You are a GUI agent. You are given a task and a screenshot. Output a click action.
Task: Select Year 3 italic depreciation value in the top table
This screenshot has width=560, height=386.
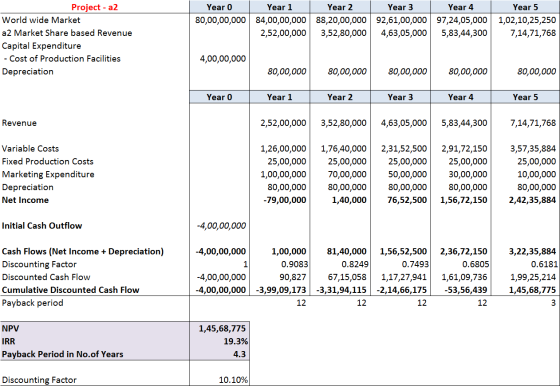407,71
